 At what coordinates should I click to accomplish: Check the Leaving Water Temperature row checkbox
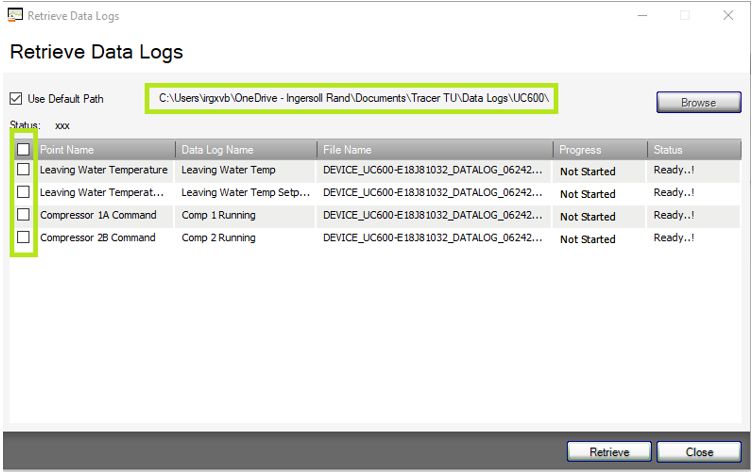click(x=23, y=170)
